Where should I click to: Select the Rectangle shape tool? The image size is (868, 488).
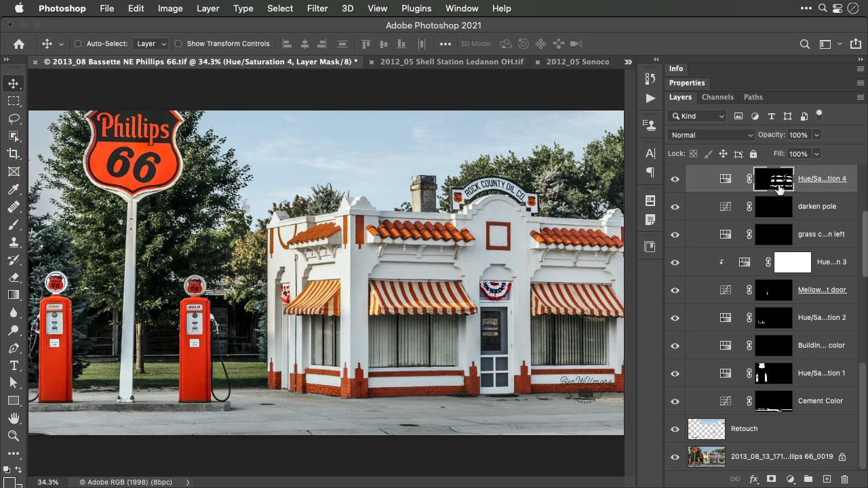tap(14, 401)
